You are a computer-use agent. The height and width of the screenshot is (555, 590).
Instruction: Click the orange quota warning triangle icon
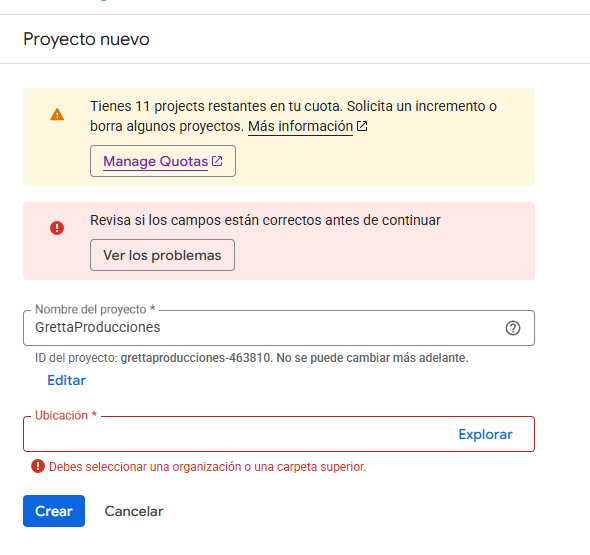pos(57,114)
